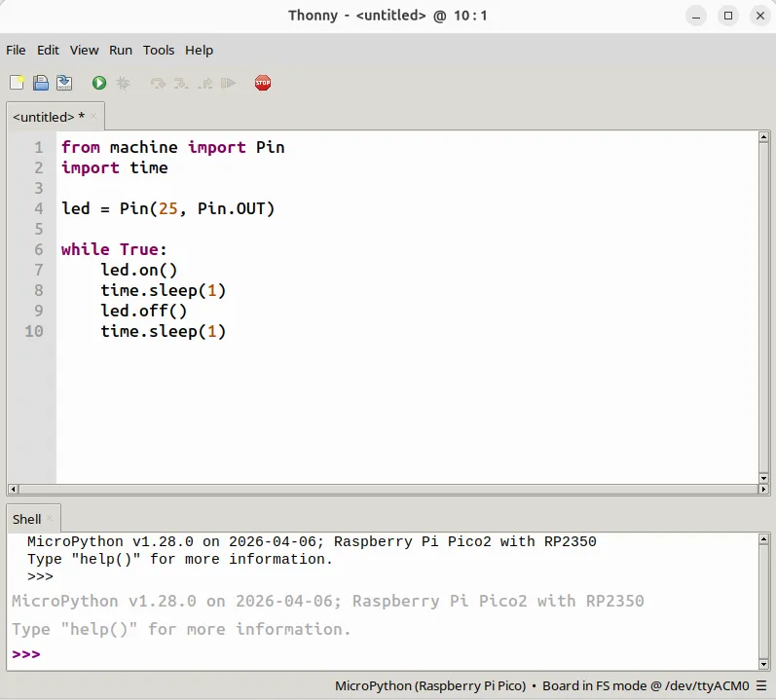Click the number 25 in Pin call

pos(167,208)
